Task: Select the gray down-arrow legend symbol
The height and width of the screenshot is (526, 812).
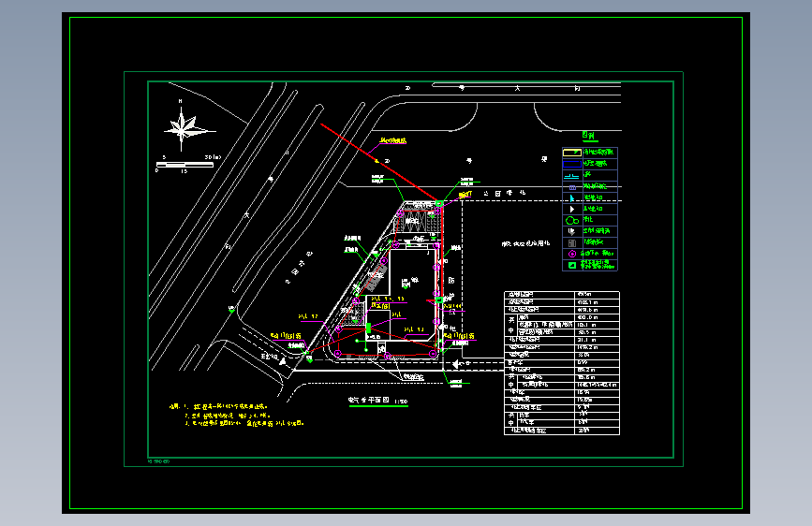Action: [571, 231]
